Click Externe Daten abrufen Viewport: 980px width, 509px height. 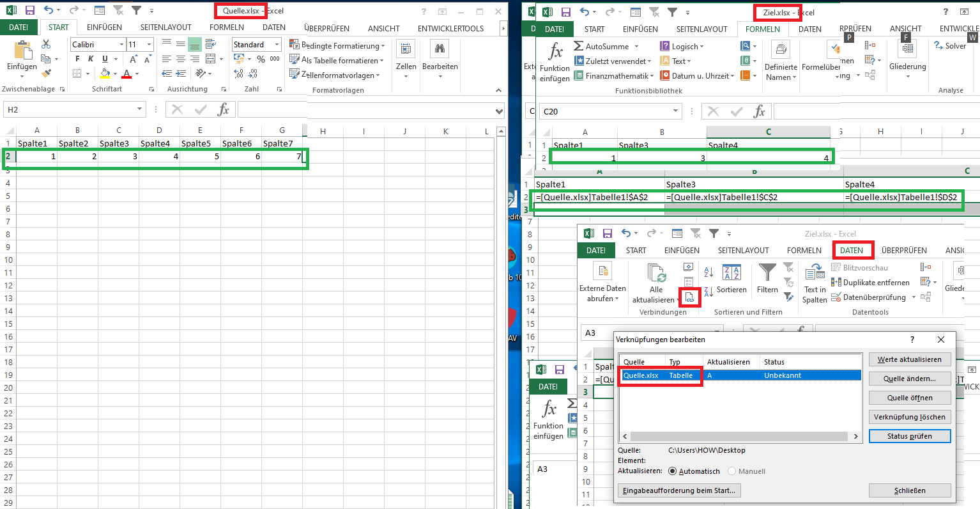tap(602, 281)
